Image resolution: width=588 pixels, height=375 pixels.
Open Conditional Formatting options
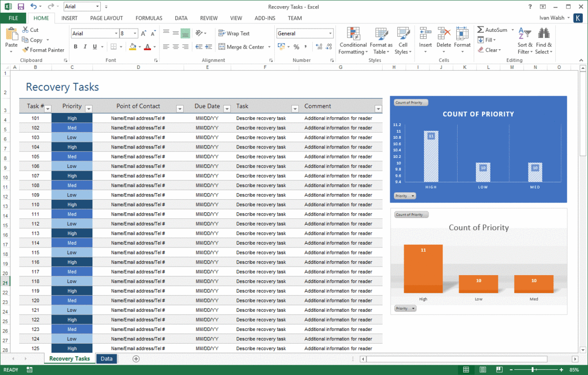[x=353, y=41]
